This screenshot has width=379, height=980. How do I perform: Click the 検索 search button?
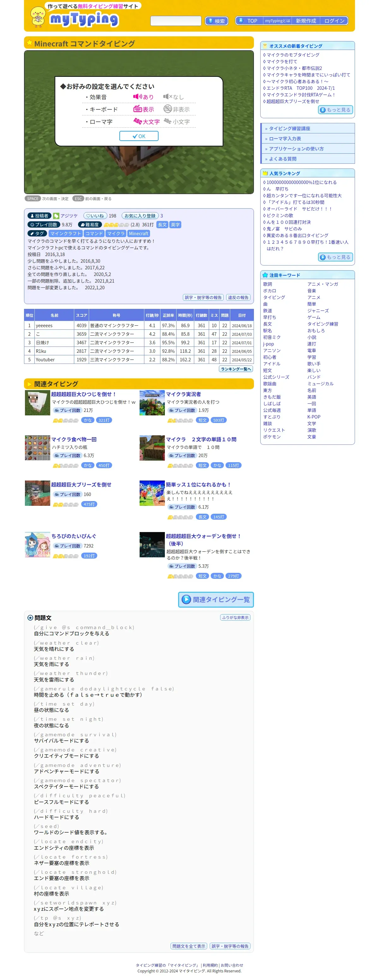click(x=216, y=21)
